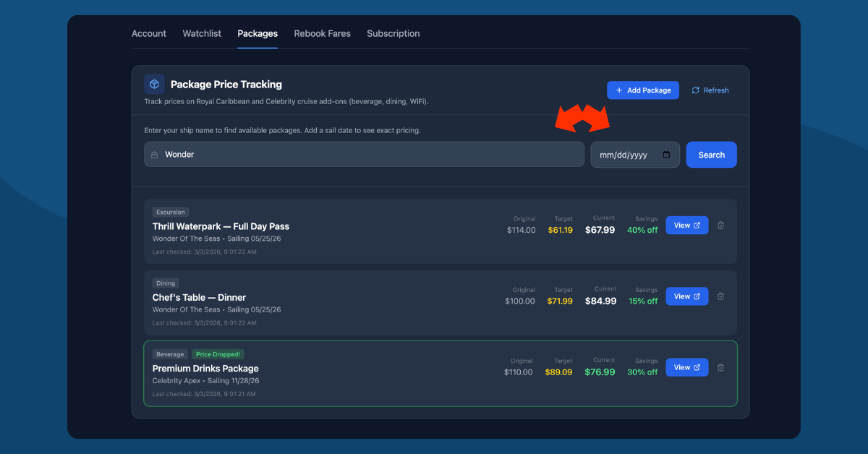Click the package cube icon in the header
This screenshot has width=868, height=454.
point(154,84)
